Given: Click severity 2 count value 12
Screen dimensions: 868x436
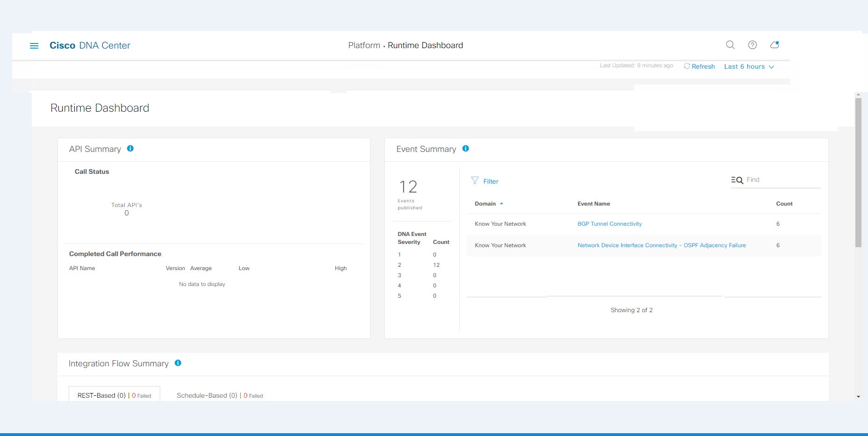Looking at the screenshot, I should pos(436,265).
